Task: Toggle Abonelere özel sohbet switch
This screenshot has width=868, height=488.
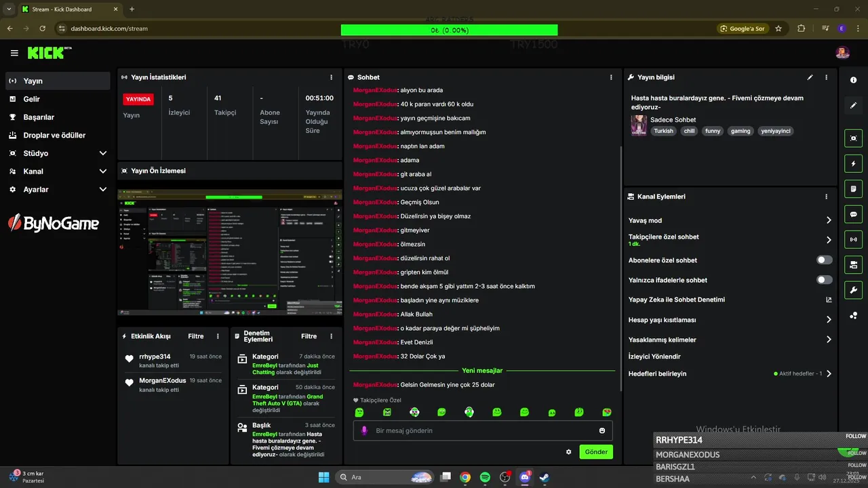Action: tap(825, 260)
